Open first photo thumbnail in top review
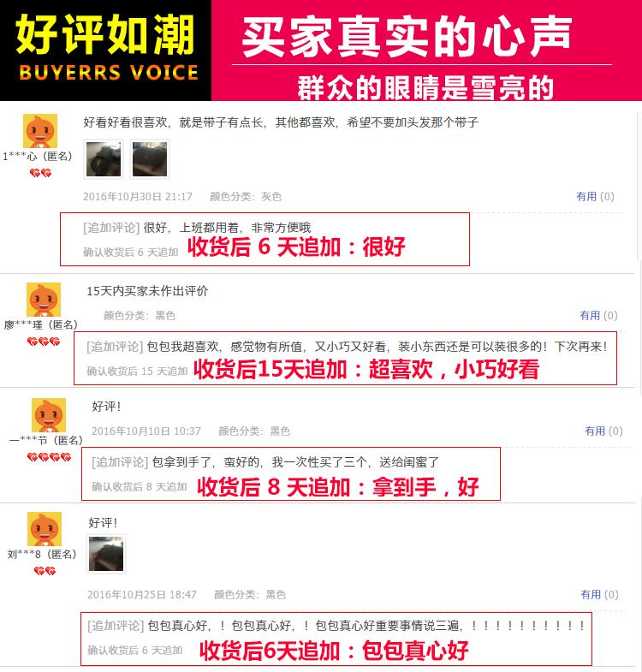Viewport: 642px width, 672px height. click(x=104, y=159)
